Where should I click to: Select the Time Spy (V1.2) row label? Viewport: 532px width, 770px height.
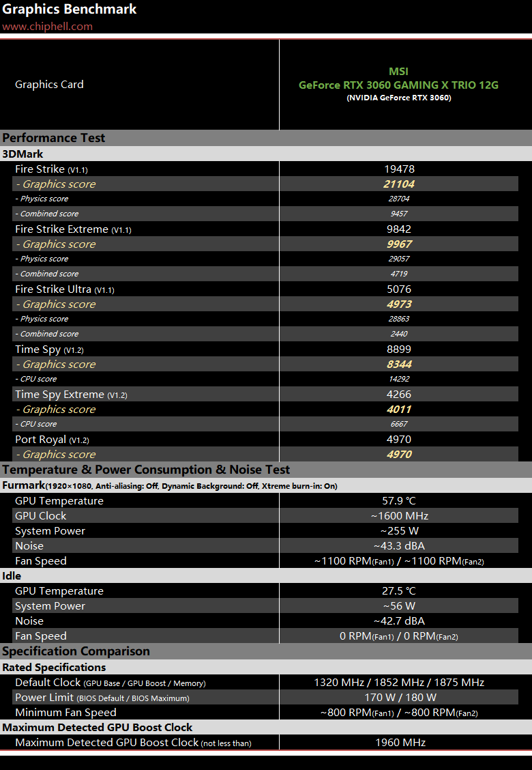click(x=49, y=349)
